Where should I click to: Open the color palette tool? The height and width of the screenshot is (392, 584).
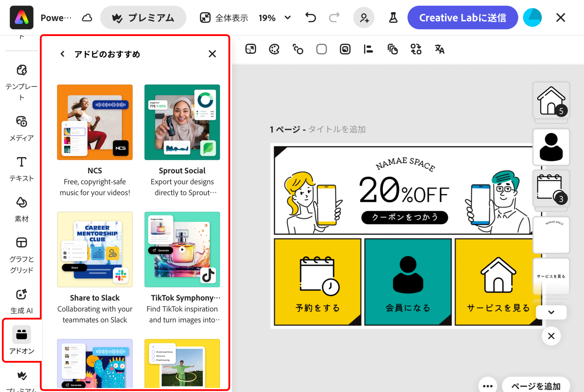click(x=274, y=49)
